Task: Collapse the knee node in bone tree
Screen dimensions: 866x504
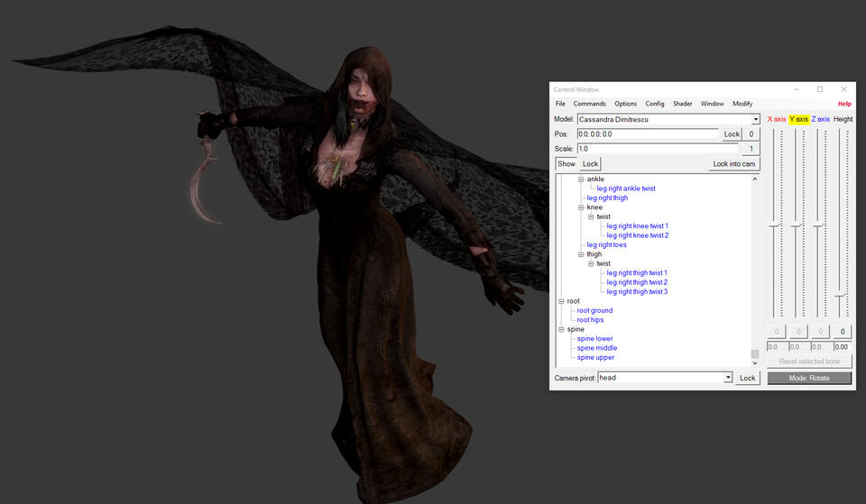Action: [581, 207]
